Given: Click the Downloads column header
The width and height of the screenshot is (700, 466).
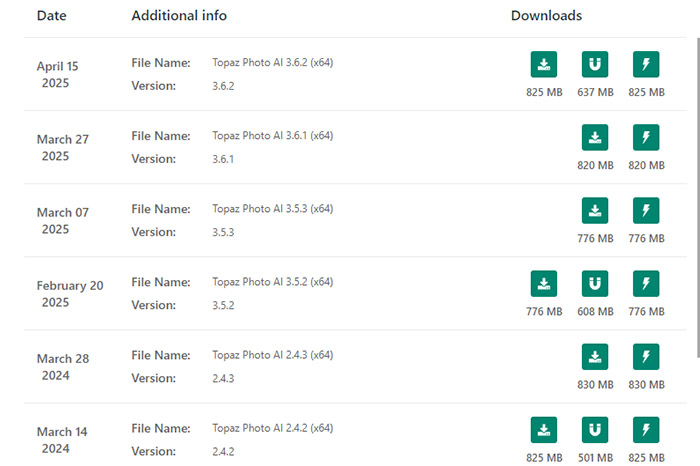Looking at the screenshot, I should pyautogui.click(x=546, y=16).
